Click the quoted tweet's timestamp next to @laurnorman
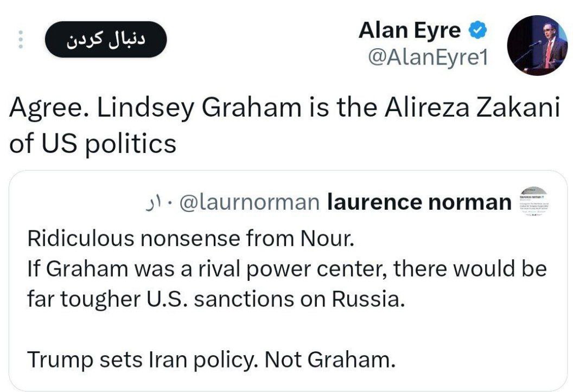The image size is (586, 392). tap(157, 203)
